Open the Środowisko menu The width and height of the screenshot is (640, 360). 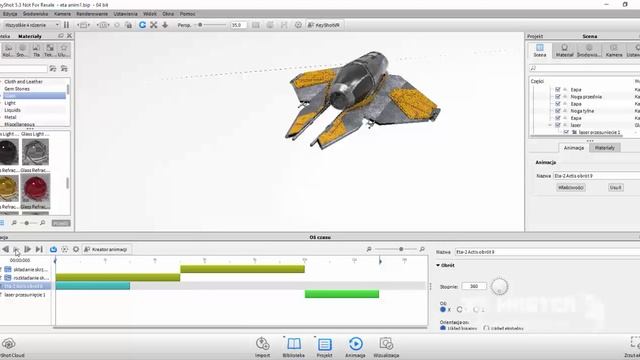(x=36, y=14)
